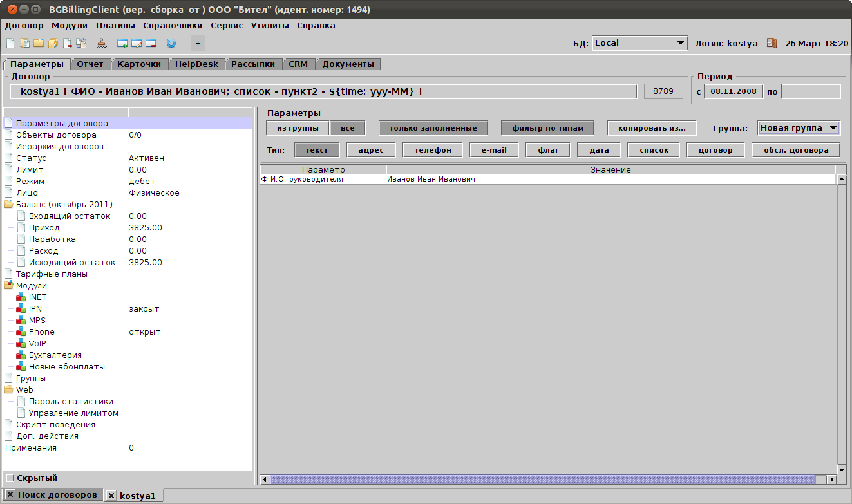This screenshot has height=504, width=852.
Task: Toggle the только заполненные filter
Action: click(x=433, y=128)
